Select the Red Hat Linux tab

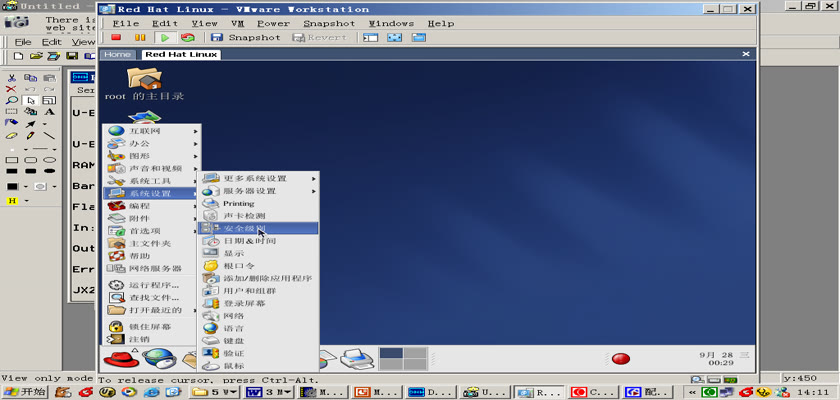pyautogui.click(x=181, y=55)
